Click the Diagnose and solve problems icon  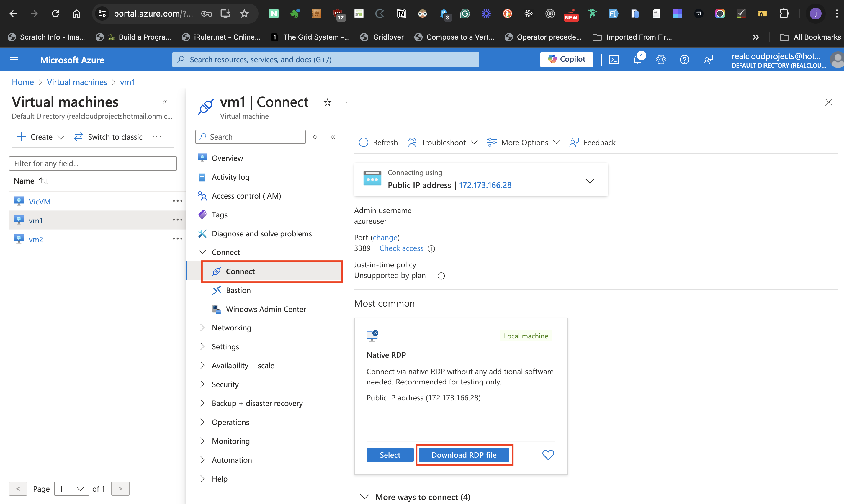[202, 233]
